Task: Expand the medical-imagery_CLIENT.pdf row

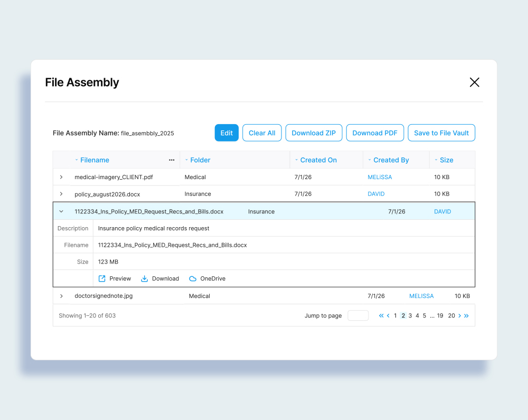Action: (x=61, y=177)
